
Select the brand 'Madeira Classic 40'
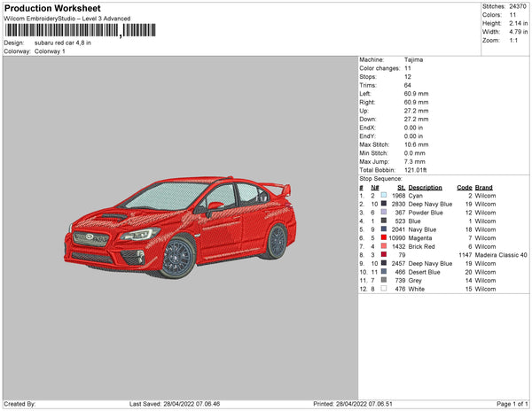point(501,255)
